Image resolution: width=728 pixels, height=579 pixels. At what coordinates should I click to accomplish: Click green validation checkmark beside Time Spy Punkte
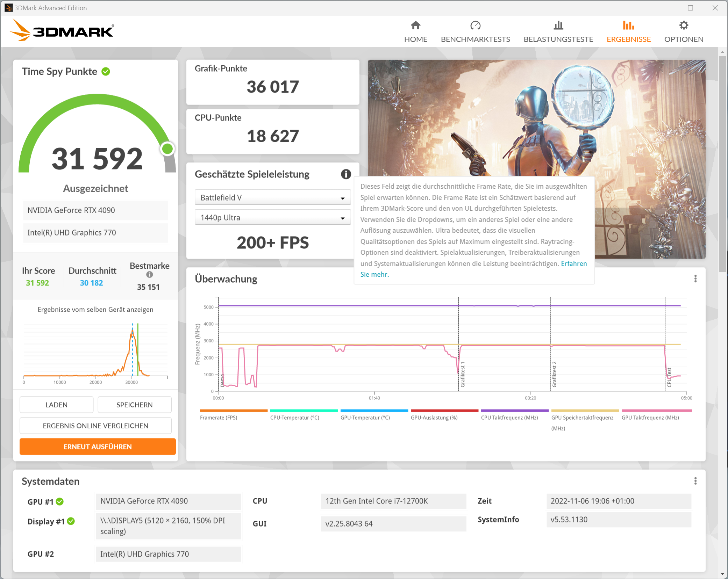pyautogui.click(x=106, y=72)
